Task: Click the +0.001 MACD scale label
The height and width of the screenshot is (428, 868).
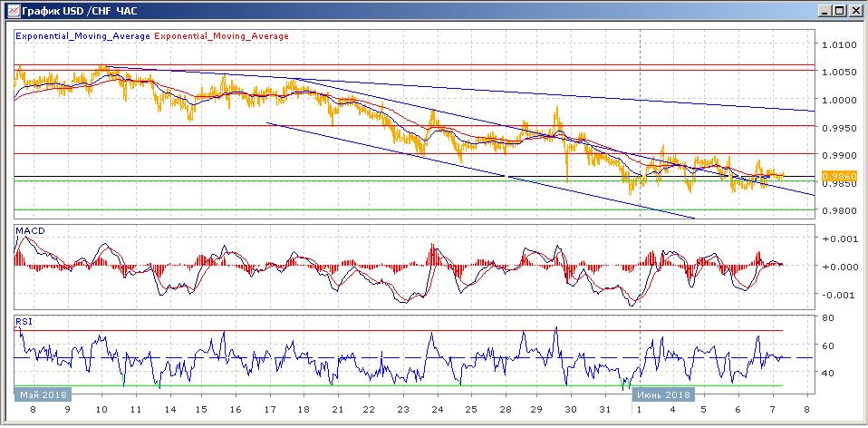Action: click(837, 239)
